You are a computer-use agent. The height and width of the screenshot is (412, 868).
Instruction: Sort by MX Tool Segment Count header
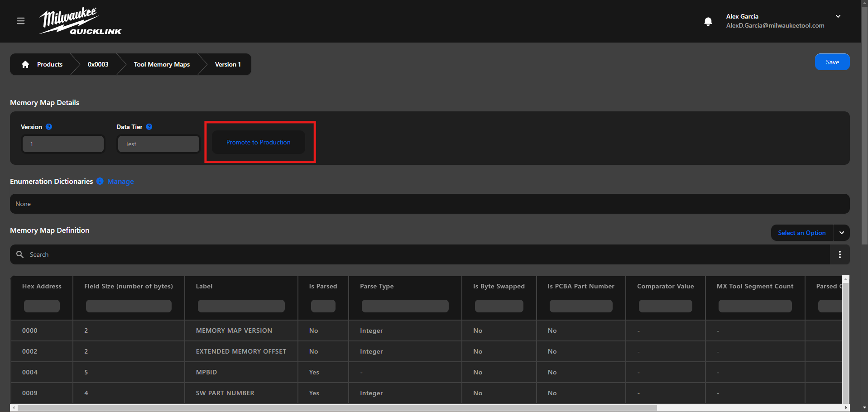click(x=755, y=286)
